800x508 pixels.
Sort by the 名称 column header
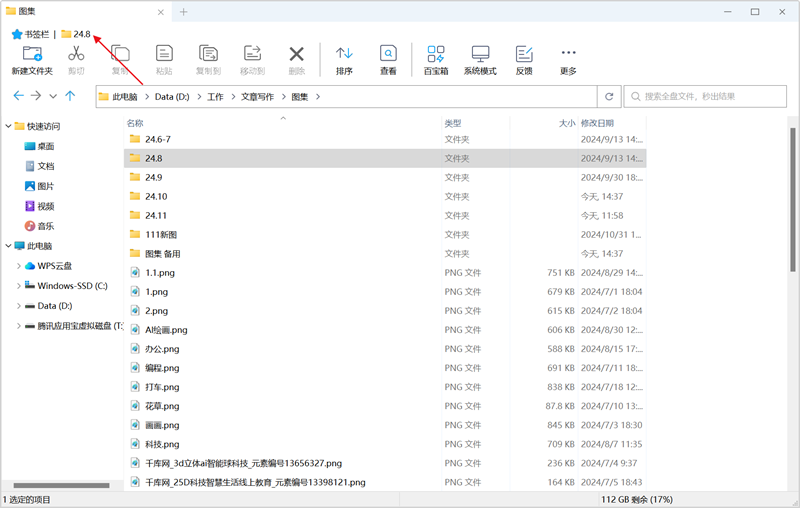click(135, 123)
